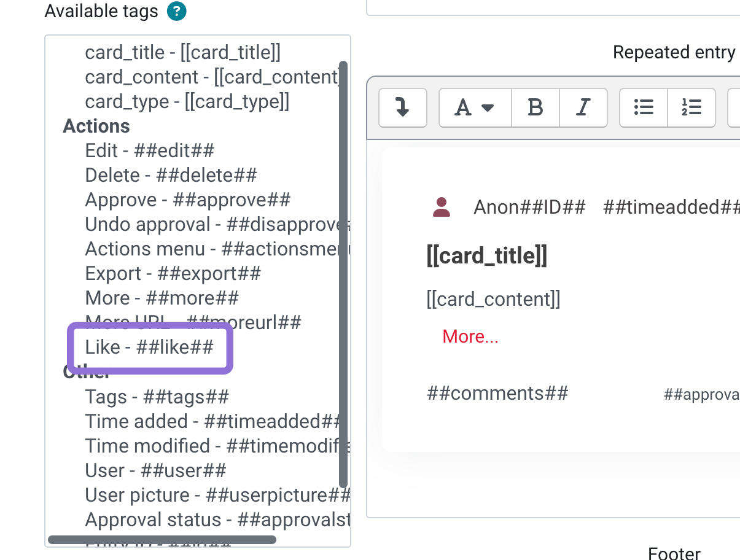Select the Like - ##like## tag
Image resolution: width=740 pixels, height=560 pixels.
149,348
